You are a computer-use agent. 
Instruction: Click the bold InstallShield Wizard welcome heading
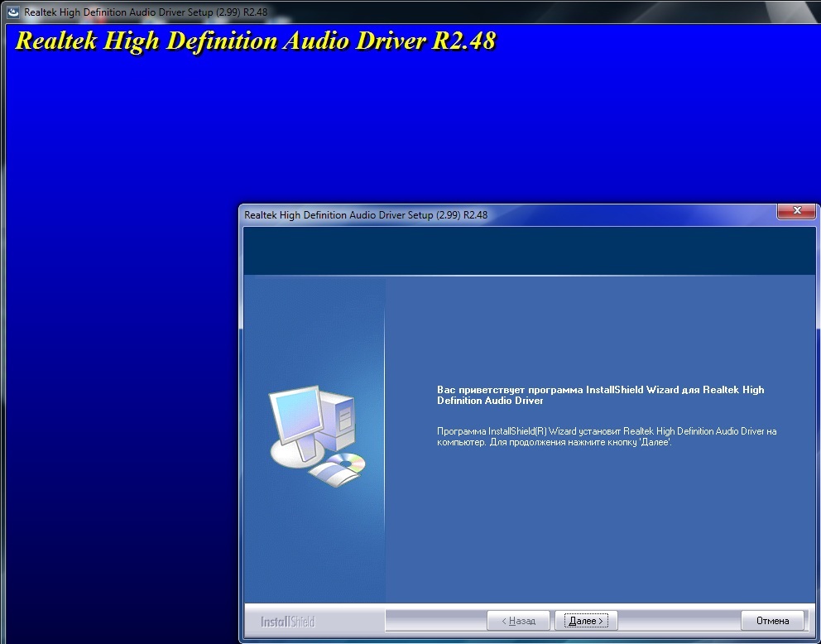click(599, 395)
